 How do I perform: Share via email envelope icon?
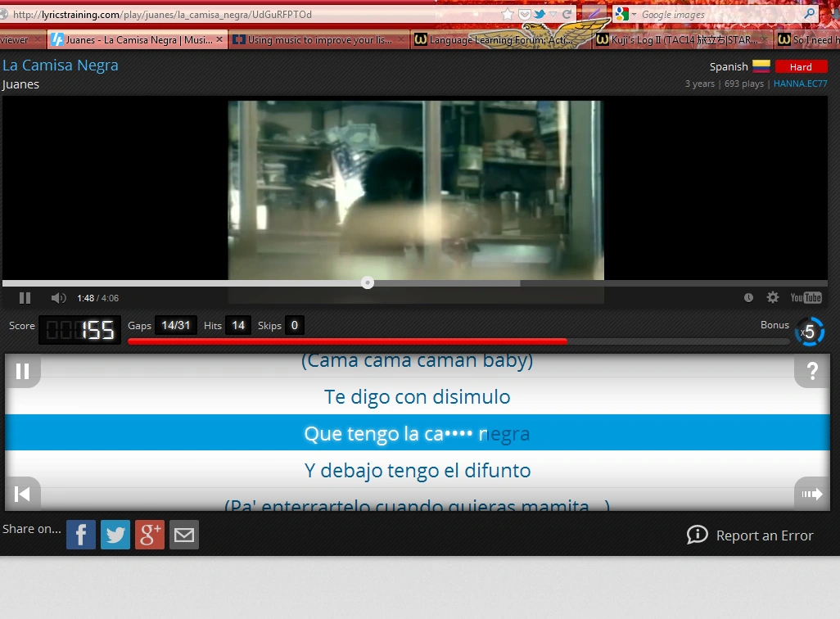point(183,535)
